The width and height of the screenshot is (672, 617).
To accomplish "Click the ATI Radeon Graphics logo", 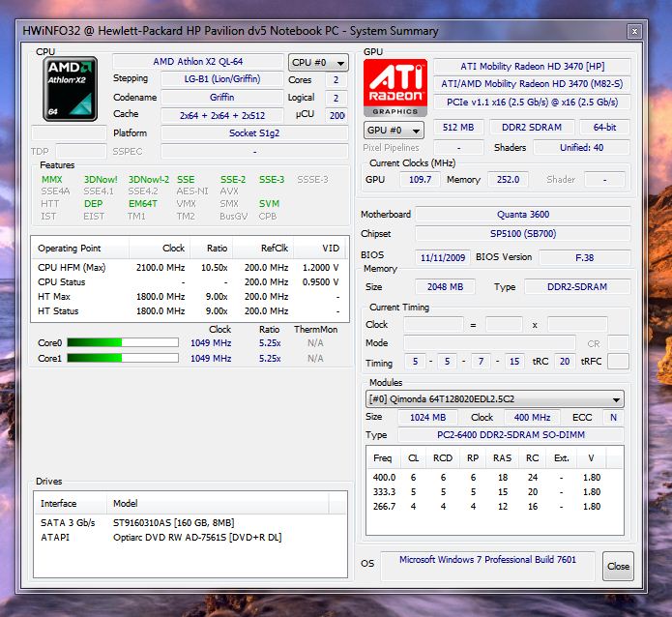I will (x=395, y=88).
